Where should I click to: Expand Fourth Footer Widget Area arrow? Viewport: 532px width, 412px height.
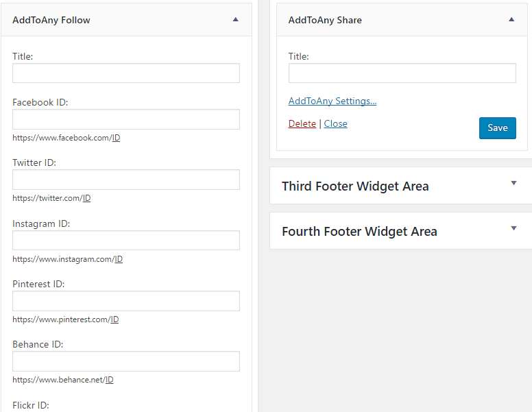pos(513,228)
